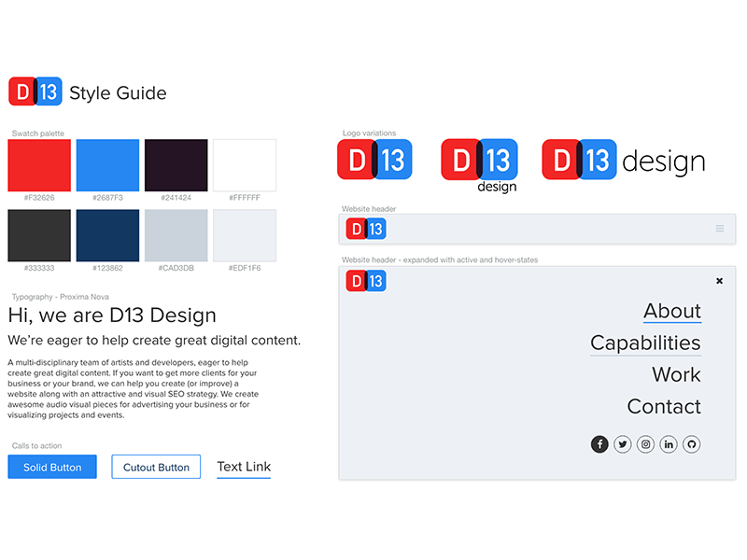Open the Instagram social icon

point(645,444)
